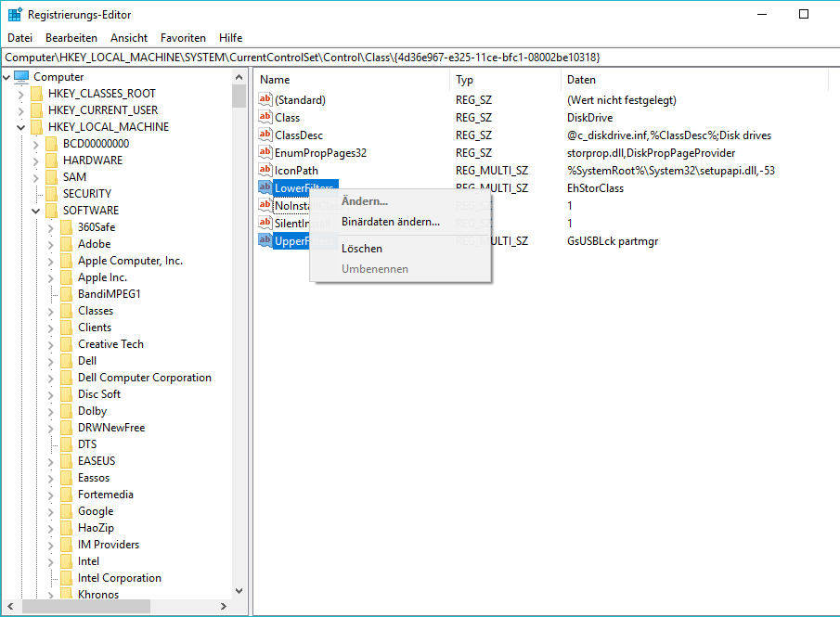The width and height of the screenshot is (840, 617).
Task: Click the (Standard) value icon
Action: click(265, 100)
